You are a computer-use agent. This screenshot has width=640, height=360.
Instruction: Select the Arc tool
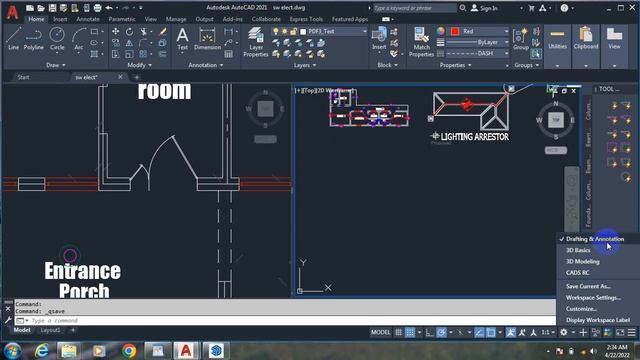pos(78,39)
